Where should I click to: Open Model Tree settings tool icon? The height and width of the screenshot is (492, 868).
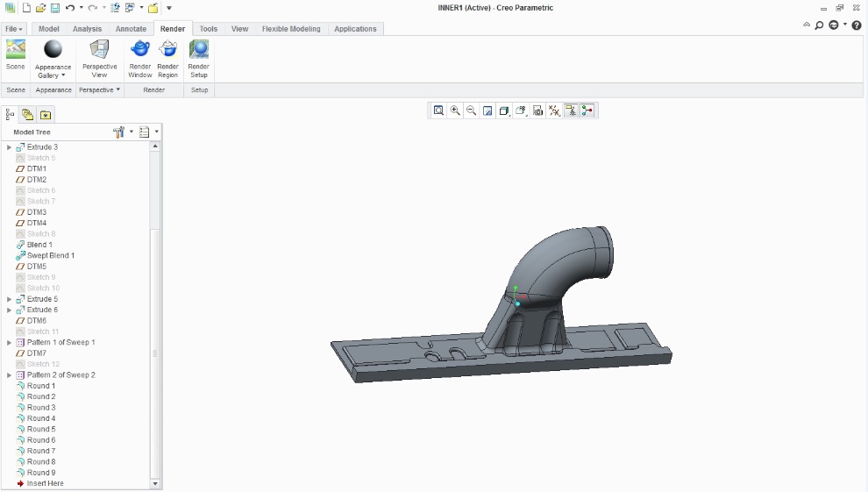(x=119, y=132)
